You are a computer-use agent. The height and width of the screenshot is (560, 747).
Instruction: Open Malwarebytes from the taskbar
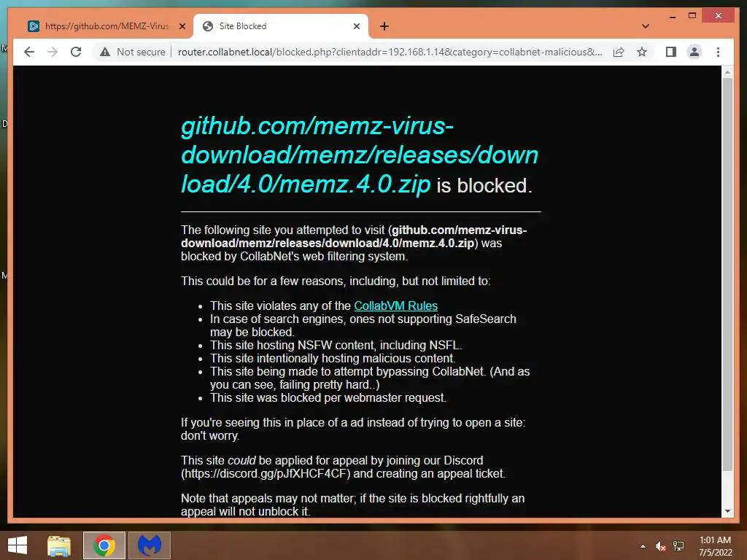pyautogui.click(x=150, y=545)
